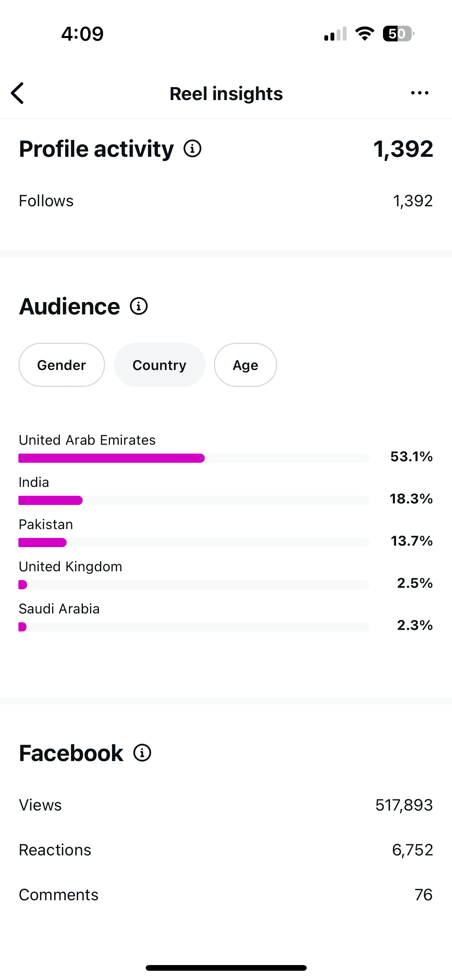Select the Views row showing 517,893
Viewport: 452px width, 980px height.
(404, 805)
